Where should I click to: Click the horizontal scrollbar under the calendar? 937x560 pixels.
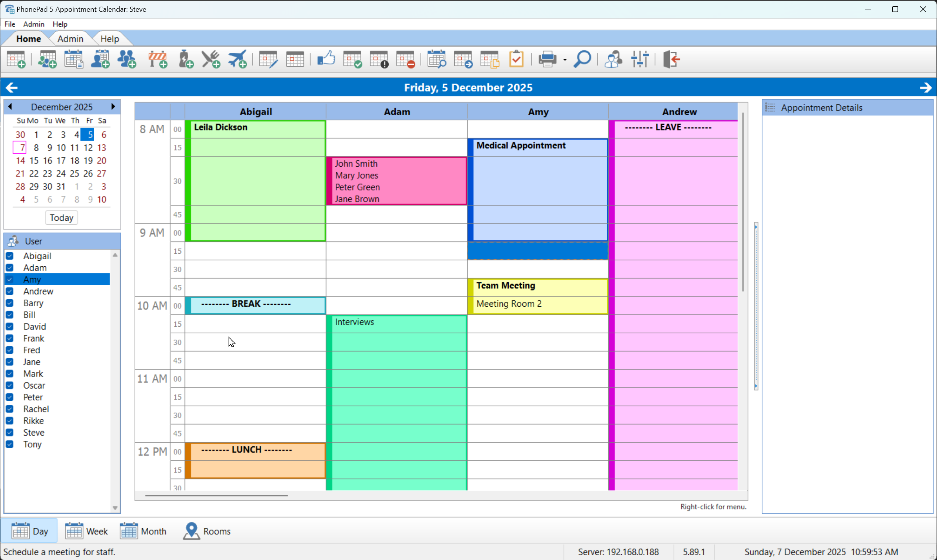coord(217,496)
